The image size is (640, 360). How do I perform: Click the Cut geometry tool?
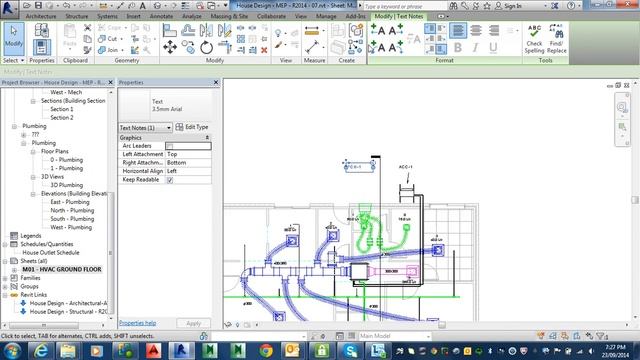click(x=109, y=39)
